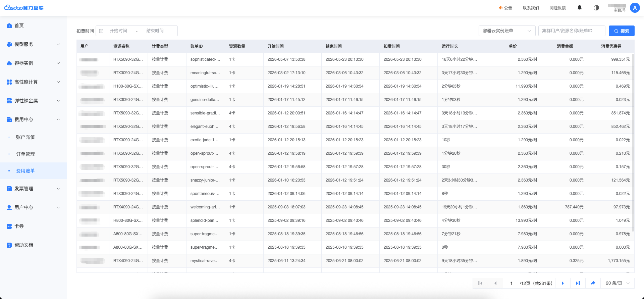Image resolution: width=644 pixels, height=299 pixels.
Task: Jump to the last page
Action: (x=578, y=283)
